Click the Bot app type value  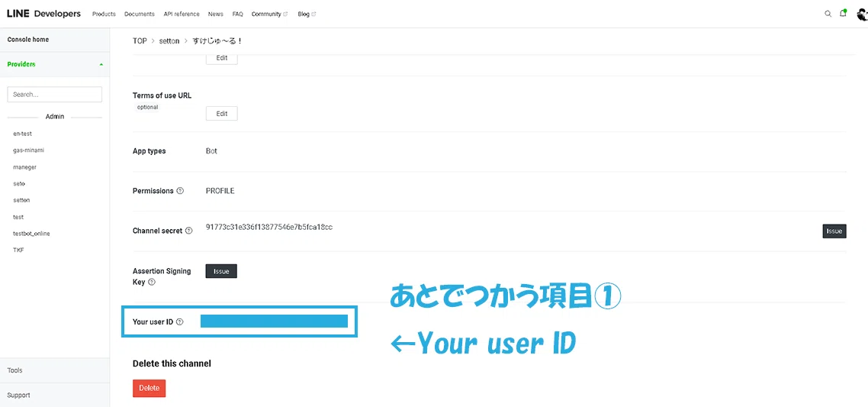pyautogui.click(x=211, y=151)
